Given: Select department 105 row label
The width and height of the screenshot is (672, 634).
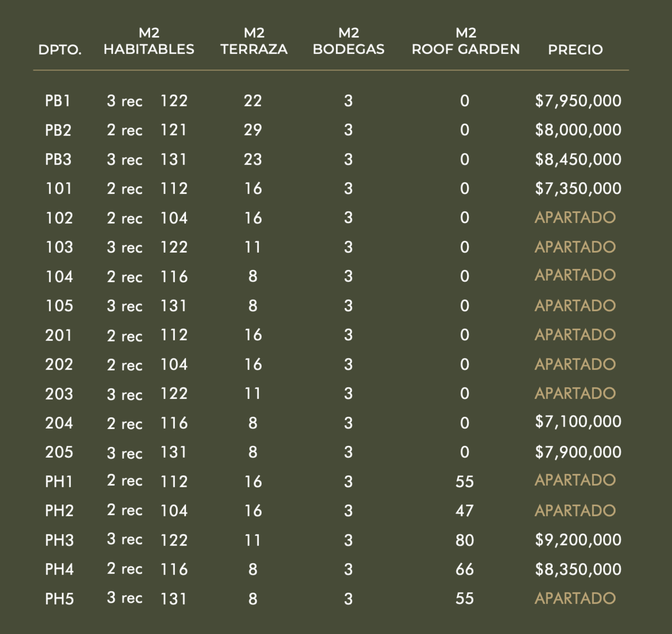Looking at the screenshot, I should click(59, 306).
